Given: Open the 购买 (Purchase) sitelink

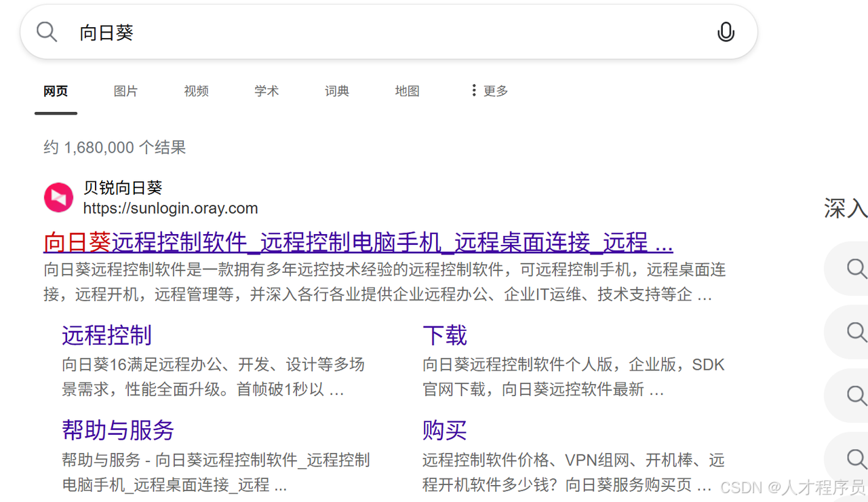Looking at the screenshot, I should pos(444,430).
